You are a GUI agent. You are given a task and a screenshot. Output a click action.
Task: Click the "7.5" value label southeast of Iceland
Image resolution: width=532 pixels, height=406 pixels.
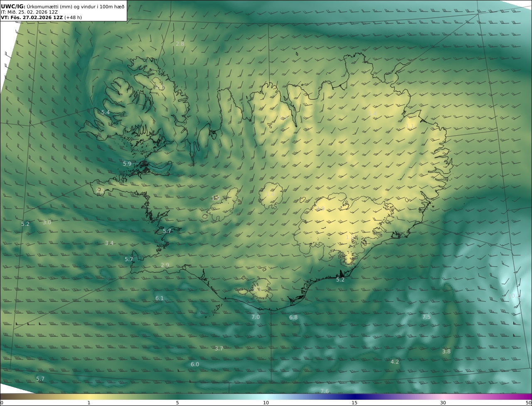[x=426, y=317]
